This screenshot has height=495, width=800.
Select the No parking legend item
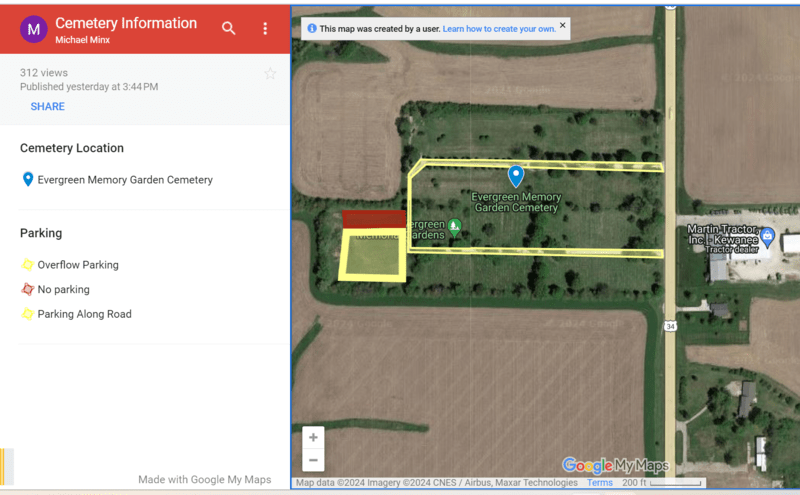pyautogui.click(x=63, y=290)
